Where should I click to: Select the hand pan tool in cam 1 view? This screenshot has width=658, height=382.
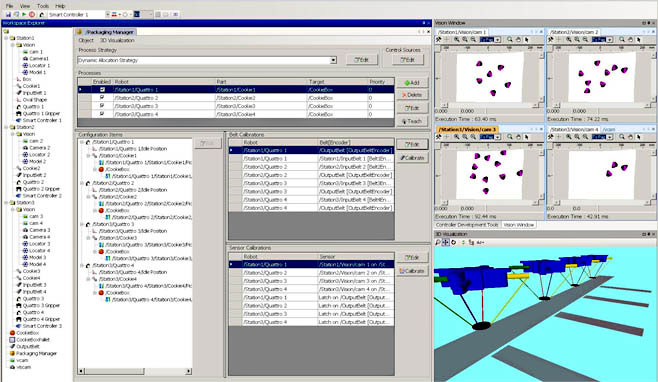pyautogui.click(x=518, y=39)
